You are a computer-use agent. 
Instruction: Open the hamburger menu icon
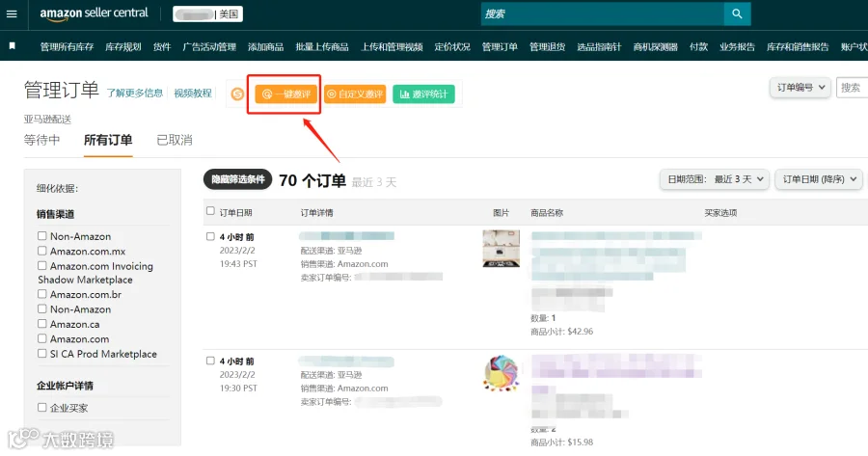[12, 13]
